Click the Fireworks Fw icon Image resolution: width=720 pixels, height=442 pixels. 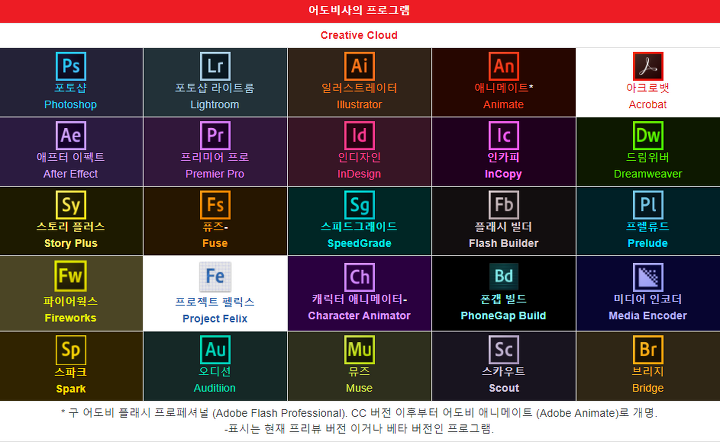[71, 276]
